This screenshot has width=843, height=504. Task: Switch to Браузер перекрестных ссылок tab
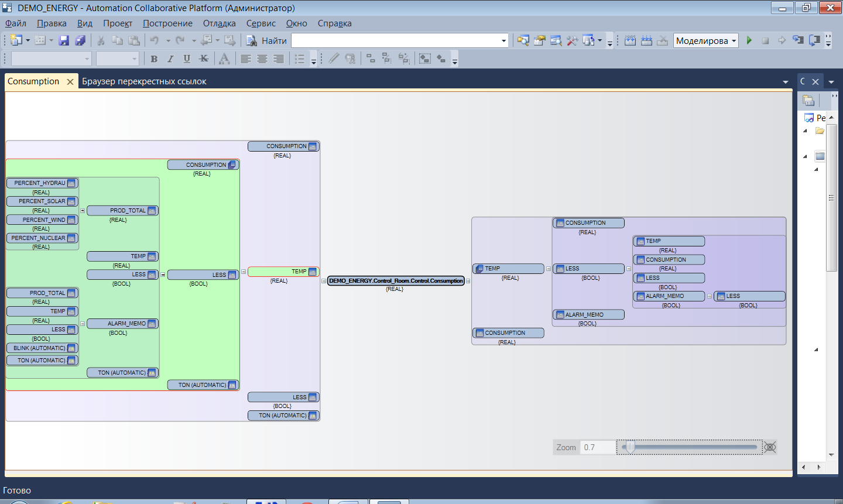pyautogui.click(x=144, y=81)
